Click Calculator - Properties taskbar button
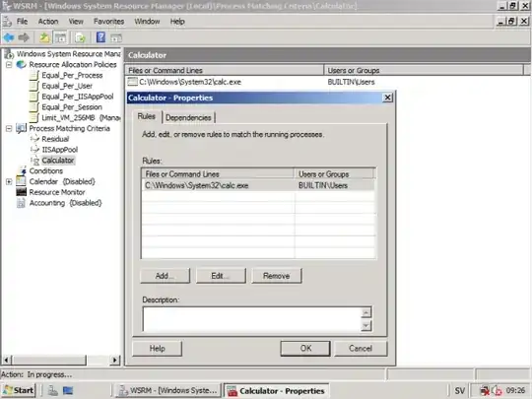Viewport: 532px width, 399px height. (277, 391)
